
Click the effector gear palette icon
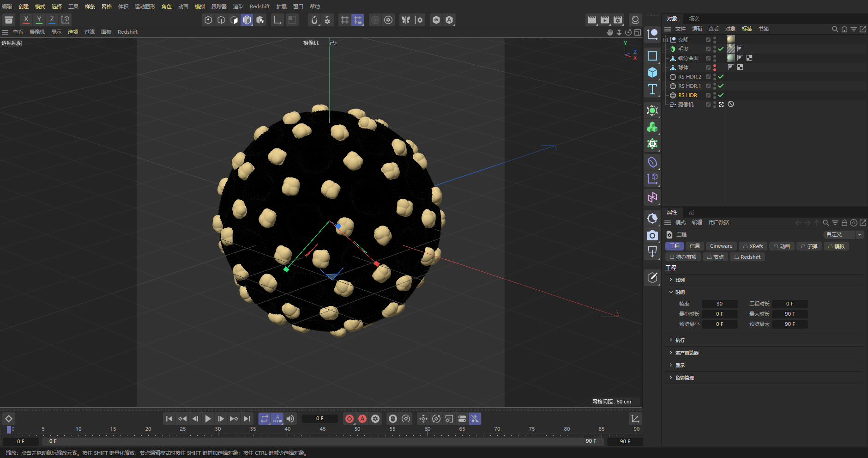click(x=652, y=144)
